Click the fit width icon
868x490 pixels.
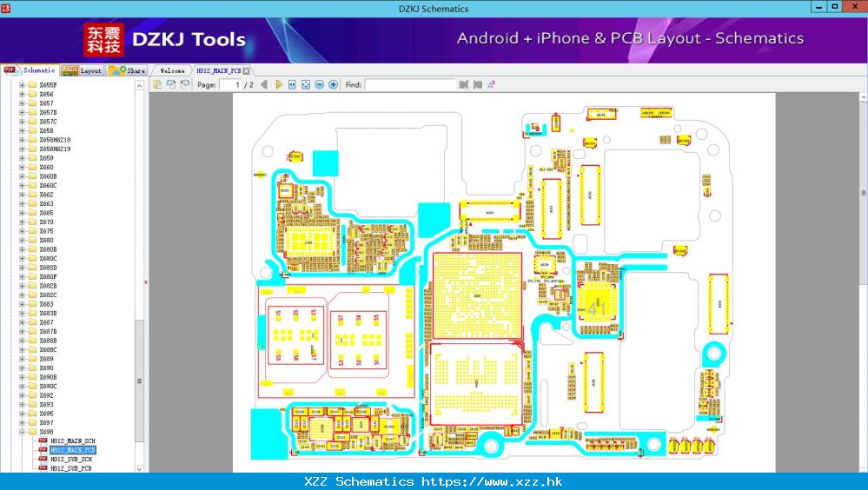click(292, 84)
